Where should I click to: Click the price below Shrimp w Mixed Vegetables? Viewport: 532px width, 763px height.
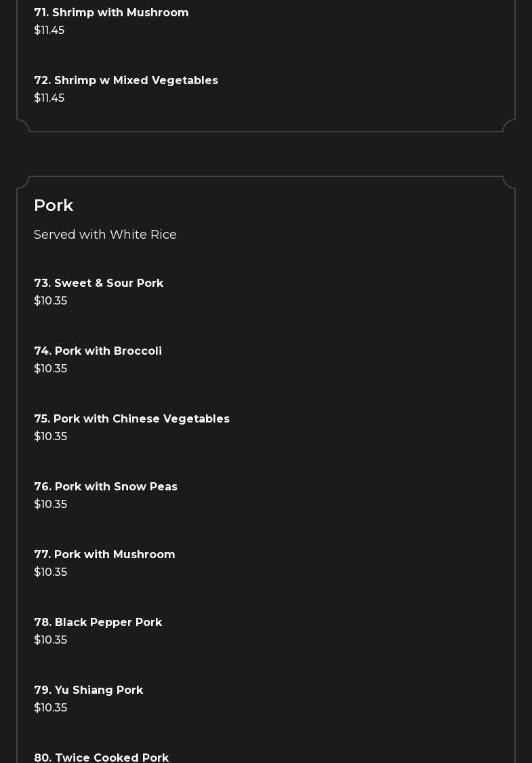coord(49,98)
